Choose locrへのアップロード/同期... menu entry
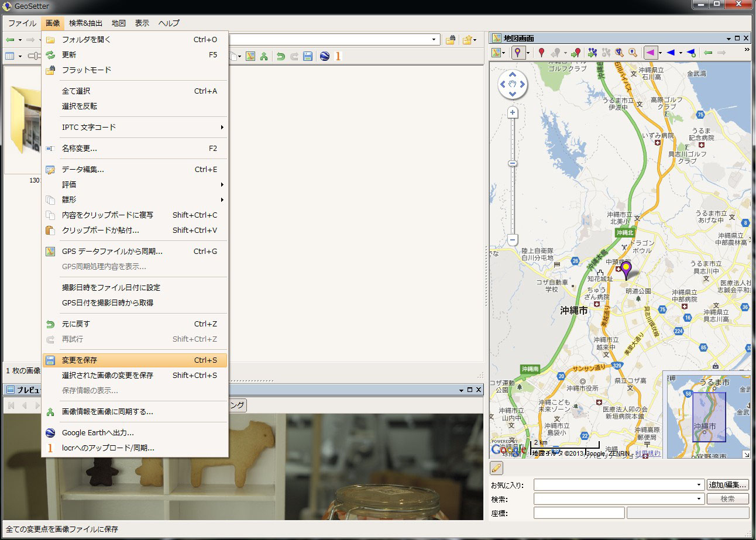 pos(135,448)
